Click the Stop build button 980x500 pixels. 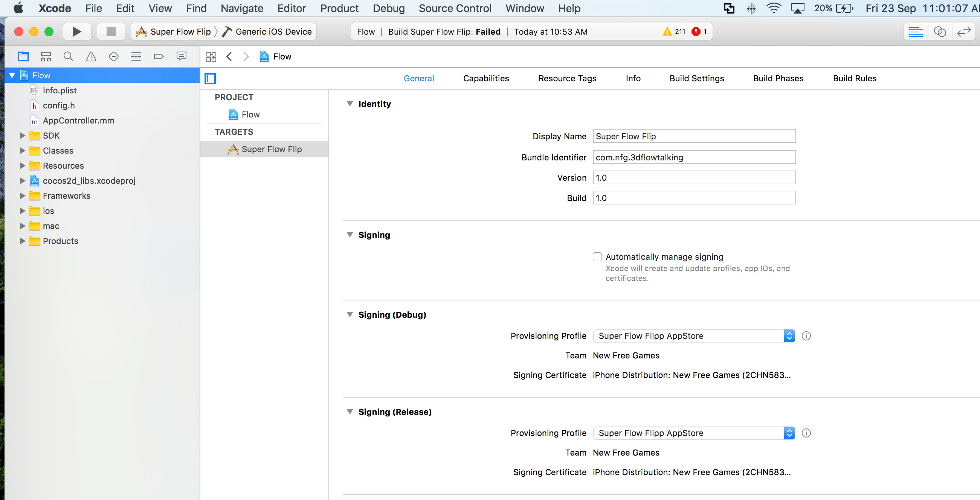click(111, 32)
